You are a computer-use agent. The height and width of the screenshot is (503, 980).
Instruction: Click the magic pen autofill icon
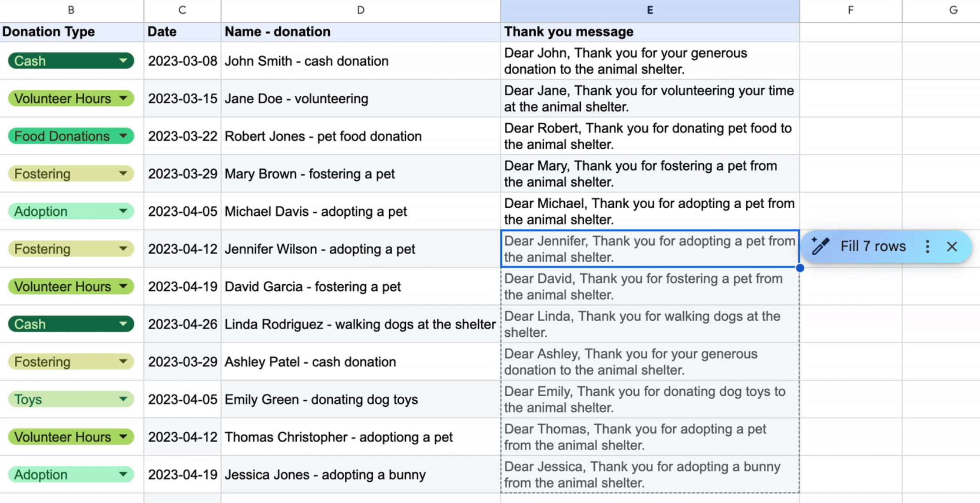[x=821, y=246]
